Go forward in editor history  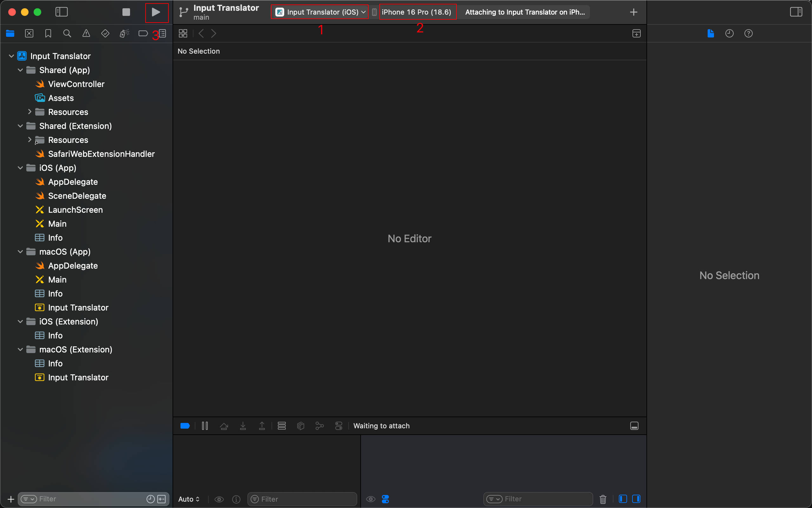click(214, 33)
